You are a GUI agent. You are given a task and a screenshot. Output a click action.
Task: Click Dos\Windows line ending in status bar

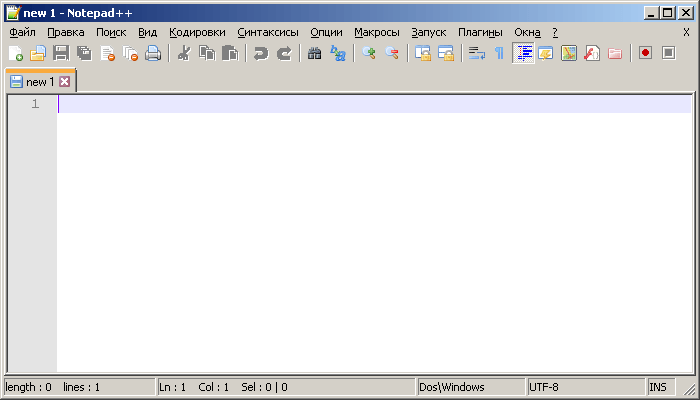(x=471, y=387)
